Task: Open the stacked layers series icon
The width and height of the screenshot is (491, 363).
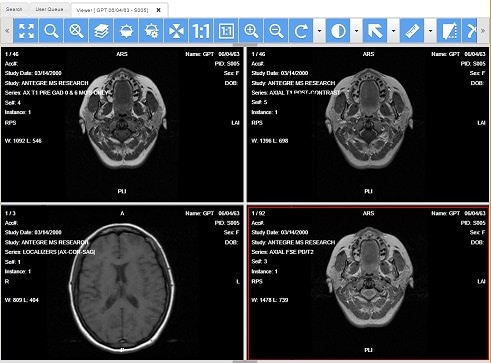Action: pyautogui.click(x=101, y=31)
